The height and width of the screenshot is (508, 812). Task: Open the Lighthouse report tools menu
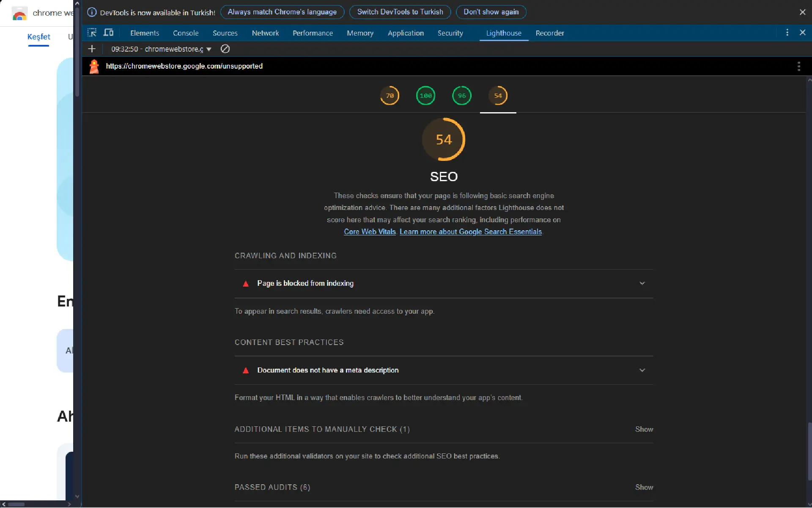(x=798, y=66)
